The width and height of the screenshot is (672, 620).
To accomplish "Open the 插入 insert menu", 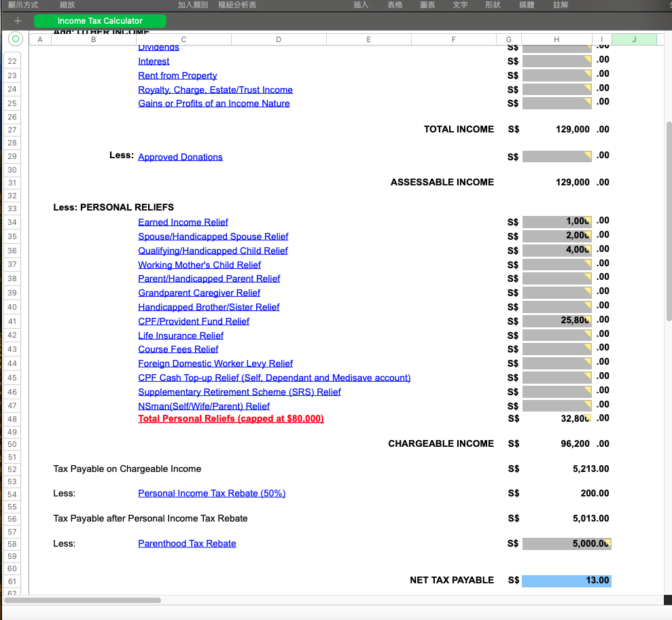I will coord(361,5).
